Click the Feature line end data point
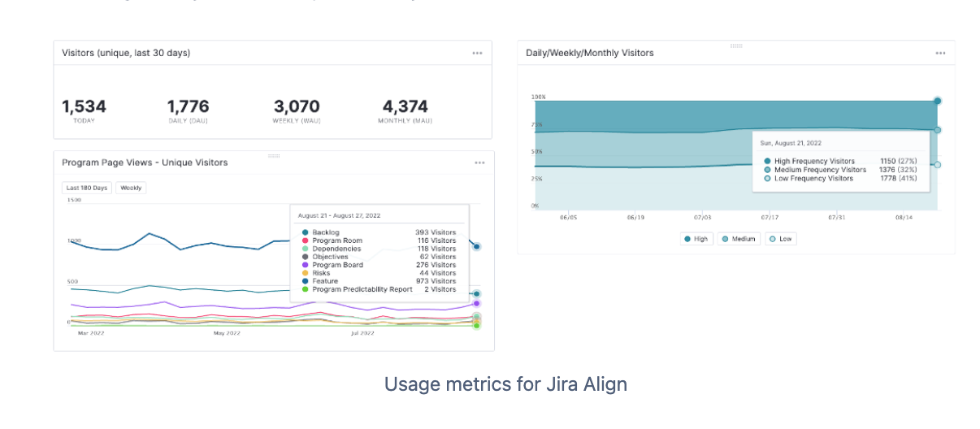Viewport: 980px width, 429px height. (x=477, y=246)
